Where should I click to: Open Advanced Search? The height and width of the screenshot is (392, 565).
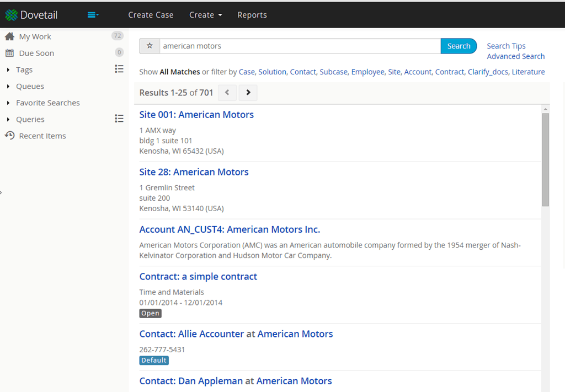(515, 56)
